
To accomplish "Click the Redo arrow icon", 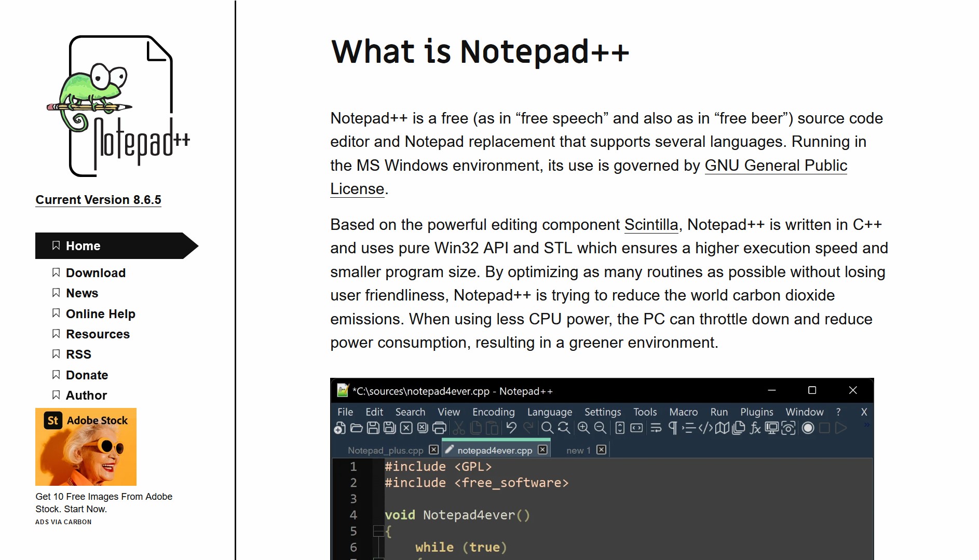I will pyautogui.click(x=528, y=428).
